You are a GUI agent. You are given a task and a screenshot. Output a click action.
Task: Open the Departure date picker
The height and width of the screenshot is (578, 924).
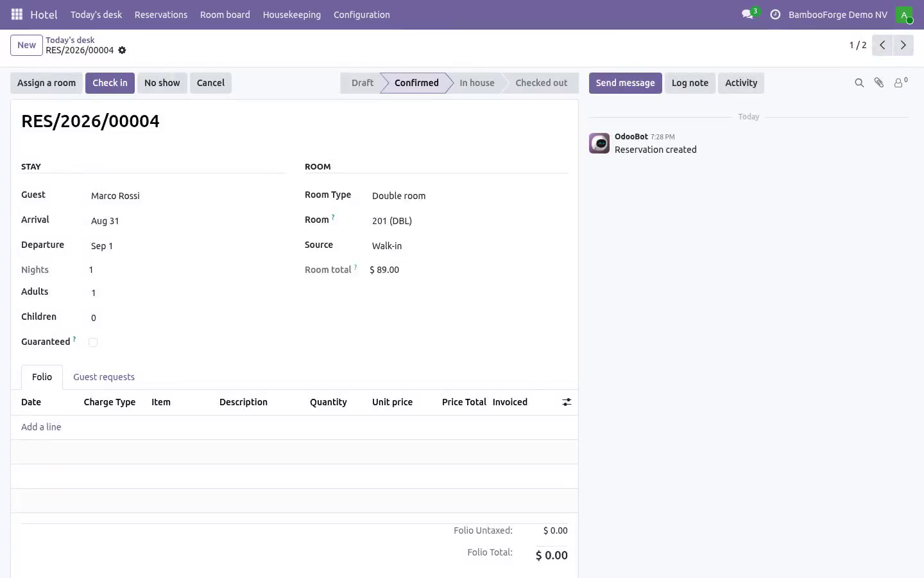click(187, 246)
